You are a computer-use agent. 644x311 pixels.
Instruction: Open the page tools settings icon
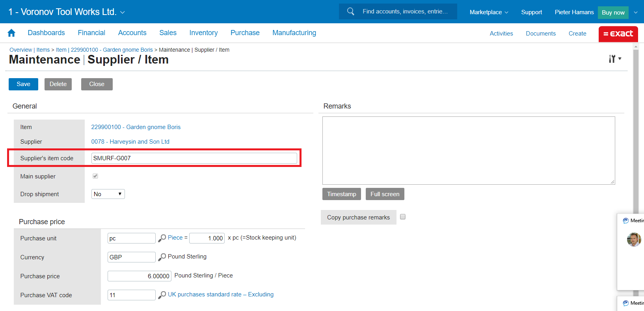click(x=615, y=59)
